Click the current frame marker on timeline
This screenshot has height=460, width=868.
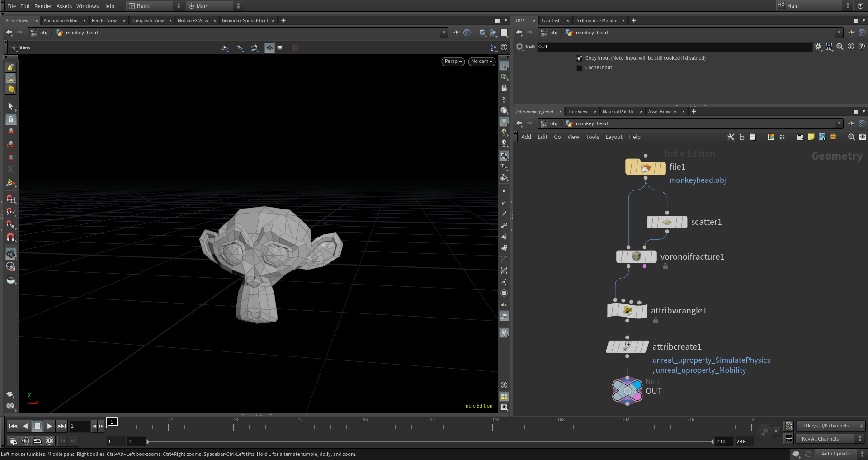point(112,422)
